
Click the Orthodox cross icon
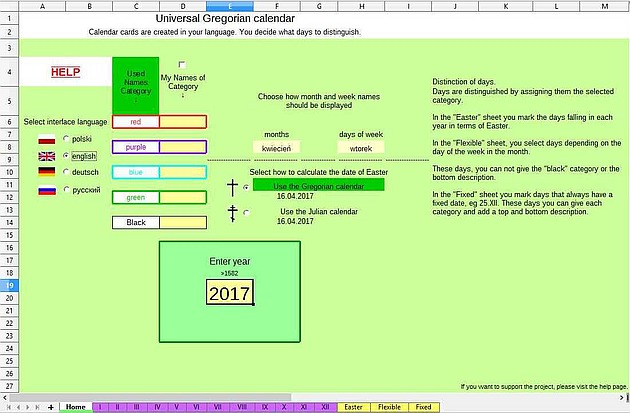[233, 212]
